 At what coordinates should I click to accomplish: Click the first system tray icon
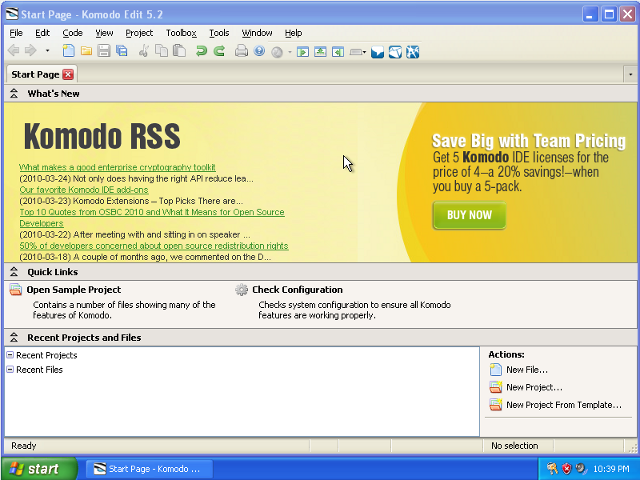click(552, 469)
